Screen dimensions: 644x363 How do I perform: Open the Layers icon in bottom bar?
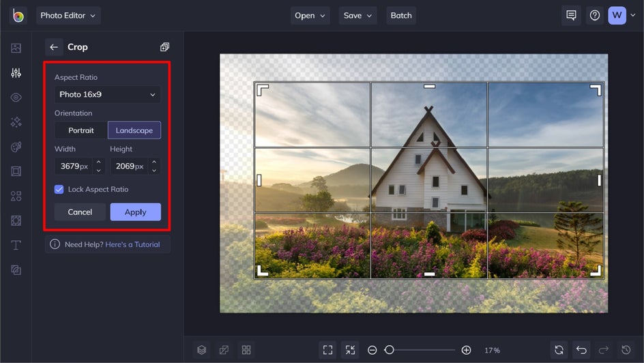pos(202,350)
